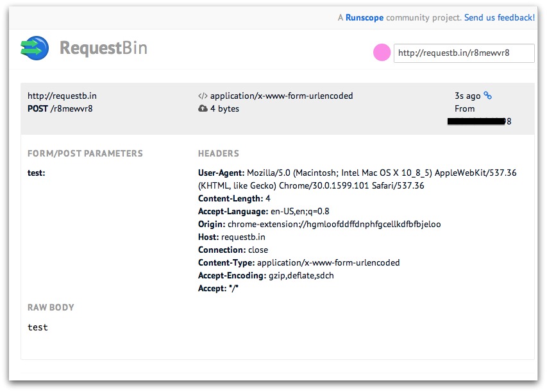Screen dimensions: 547x392
Task: Open the request permalink chain icon
Action: pos(488,96)
